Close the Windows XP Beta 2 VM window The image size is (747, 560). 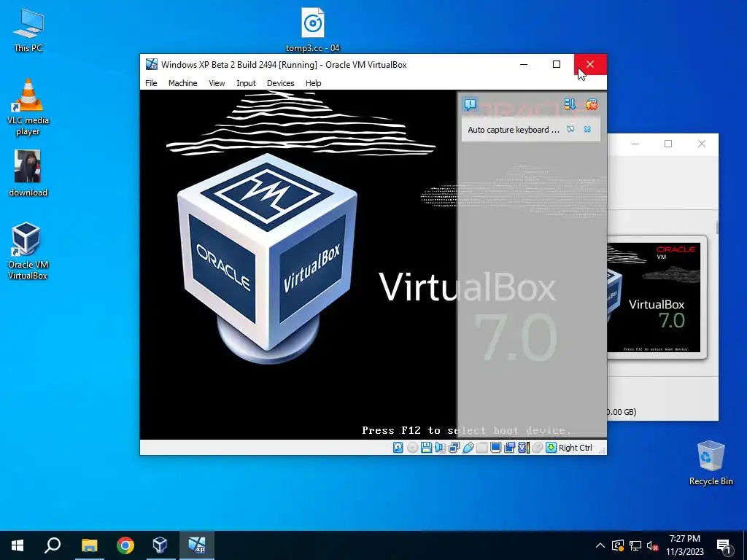coord(589,64)
